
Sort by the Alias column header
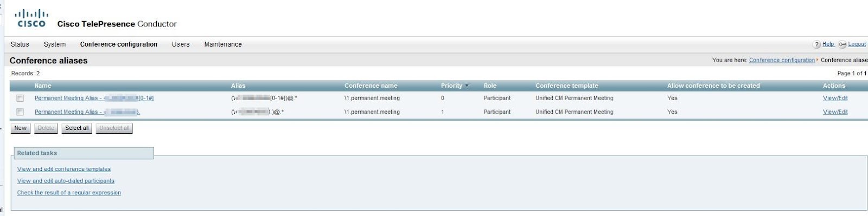[238, 86]
